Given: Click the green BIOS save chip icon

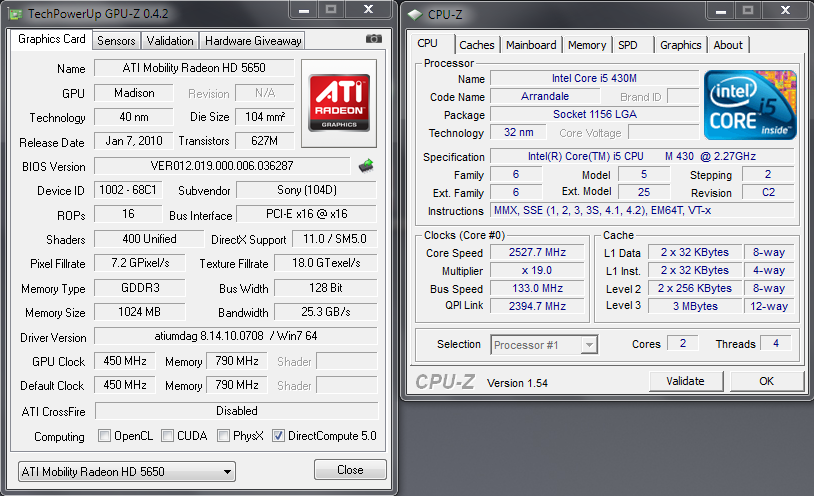Looking at the screenshot, I should pyautogui.click(x=366, y=166).
